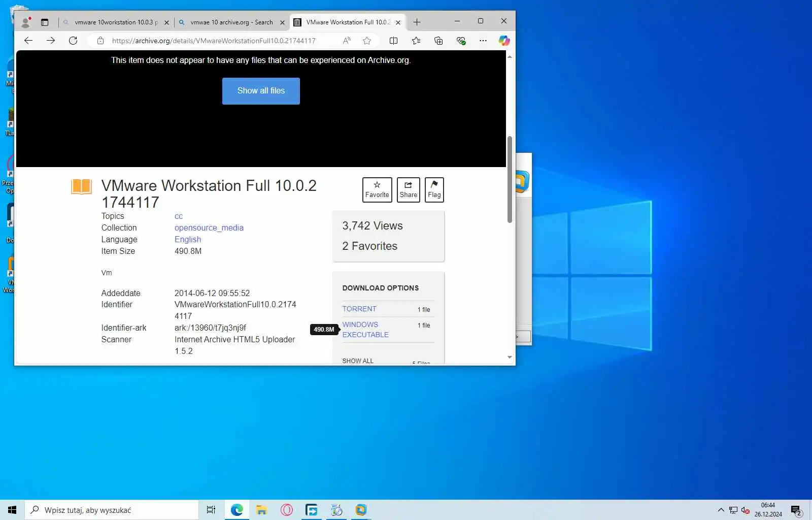The width and height of the screenshot is (812, 520).
Task: Open the tab actions menu icon
Action: pos(45,22)
